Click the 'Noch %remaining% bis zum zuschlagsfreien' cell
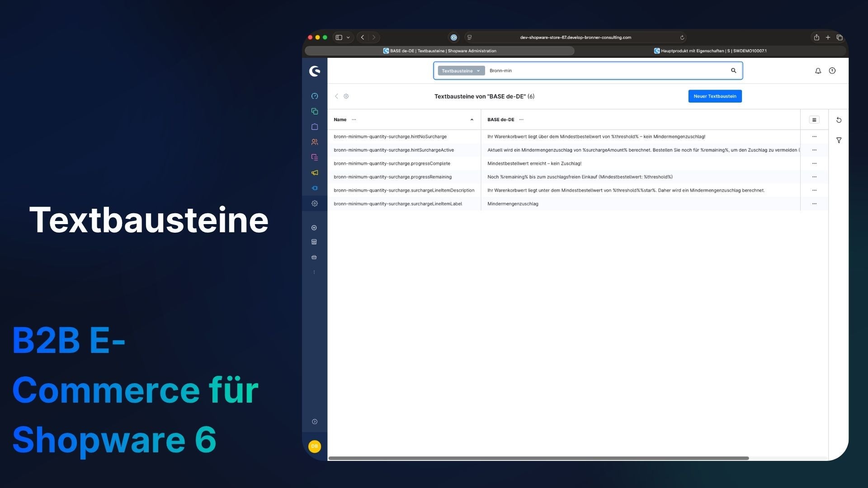Viewport: 868px width, 488px height. click(x=641, y=177)
